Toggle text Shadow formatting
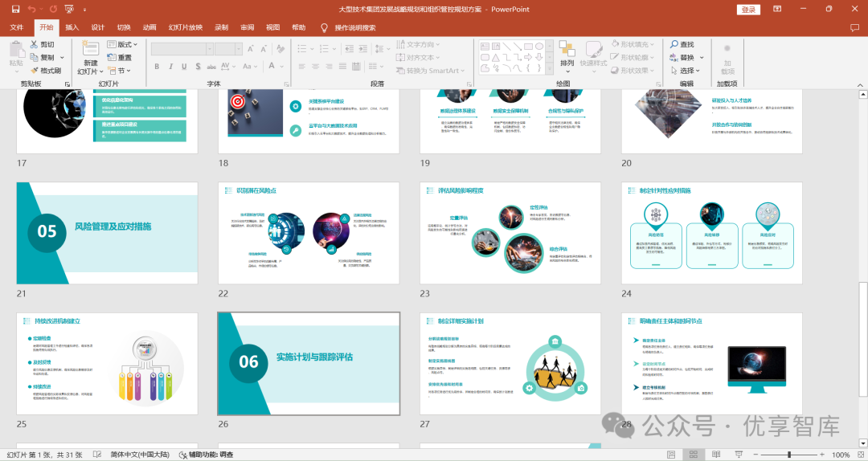Viewport: 868px width, 461px height. (198, 67)
